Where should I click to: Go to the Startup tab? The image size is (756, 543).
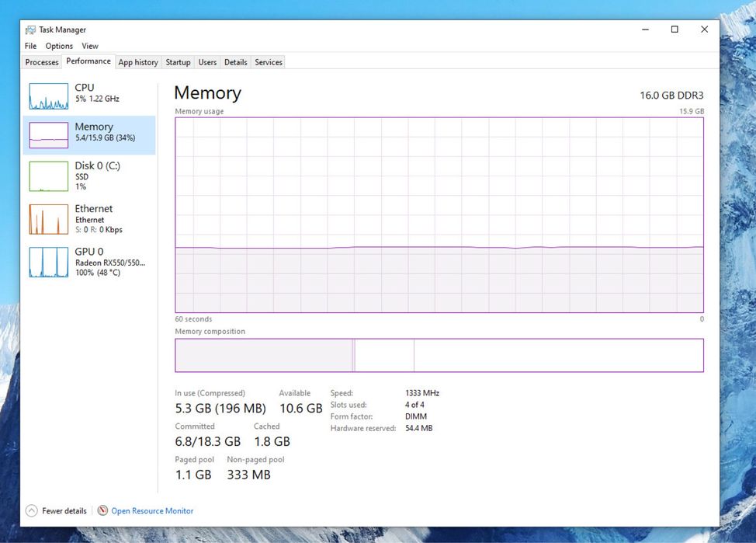pyautogui.click(x=178, y=62)
